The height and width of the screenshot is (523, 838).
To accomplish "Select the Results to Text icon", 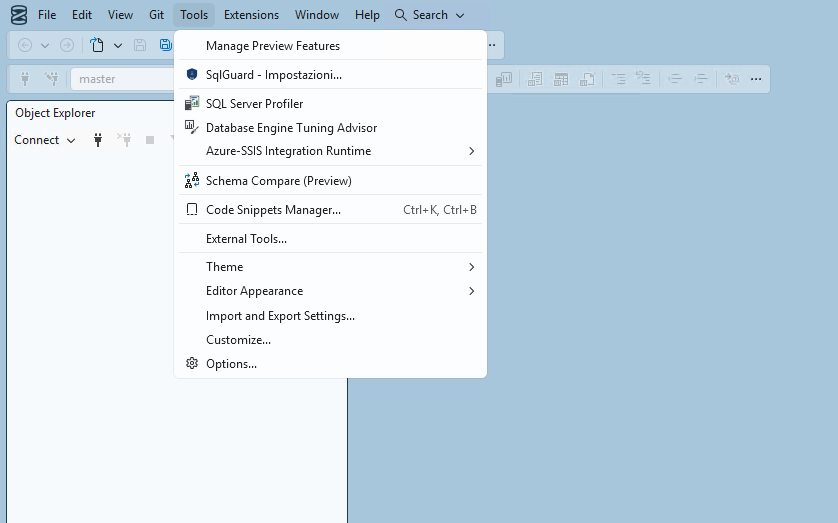I will 534,80.
